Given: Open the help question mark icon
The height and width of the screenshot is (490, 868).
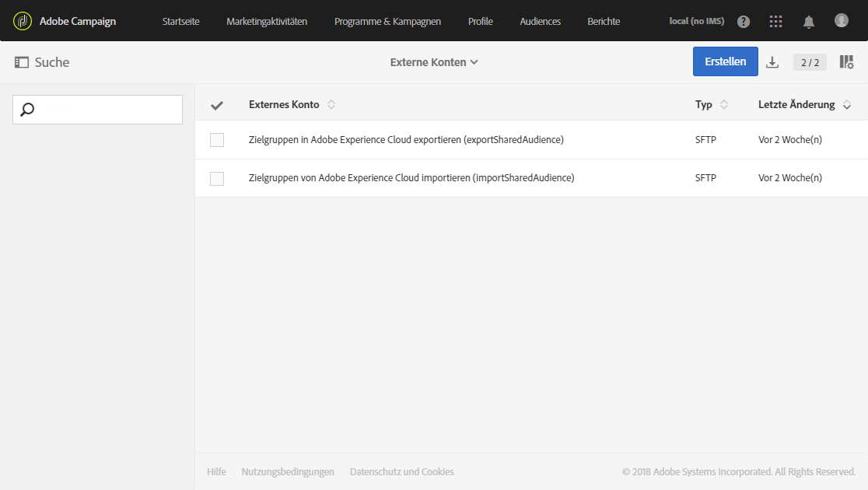Looking at the screenshot, I should 744,22.
